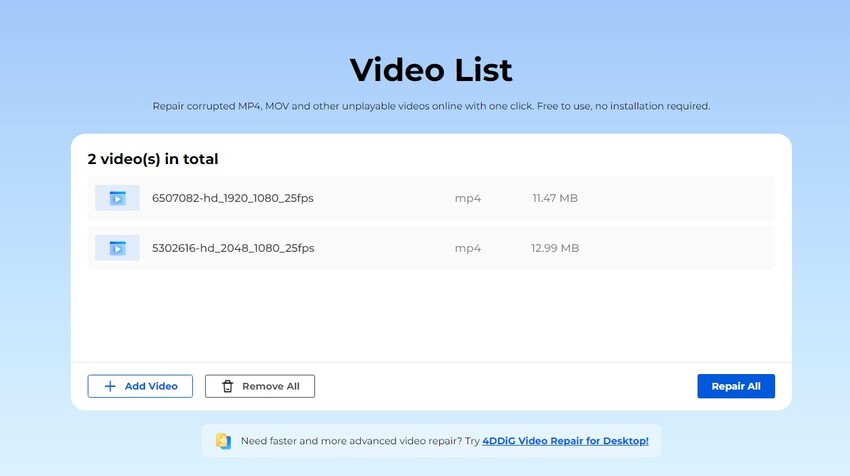Click the 12.99 MB file size

tap(555, 248)
